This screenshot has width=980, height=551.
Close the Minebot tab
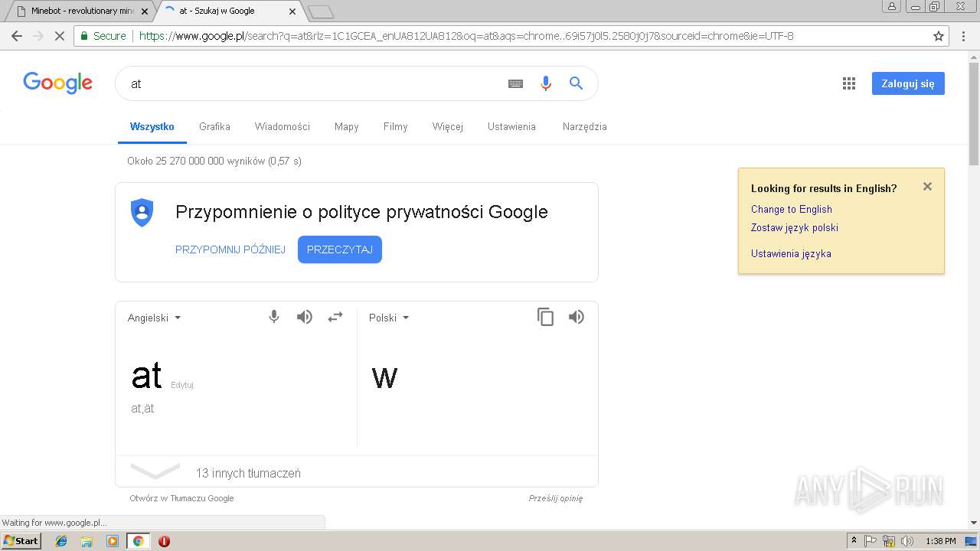pyautogui.click(x=145, y=11)
